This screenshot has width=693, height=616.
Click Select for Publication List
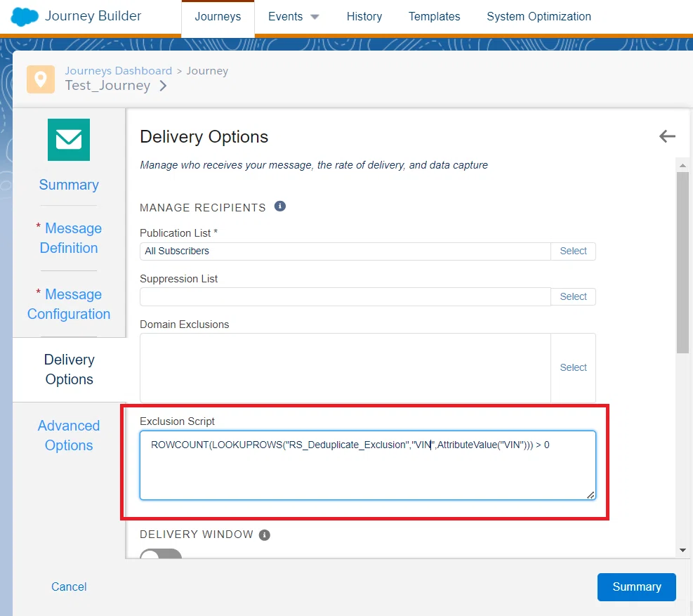(x=573, y=251)
